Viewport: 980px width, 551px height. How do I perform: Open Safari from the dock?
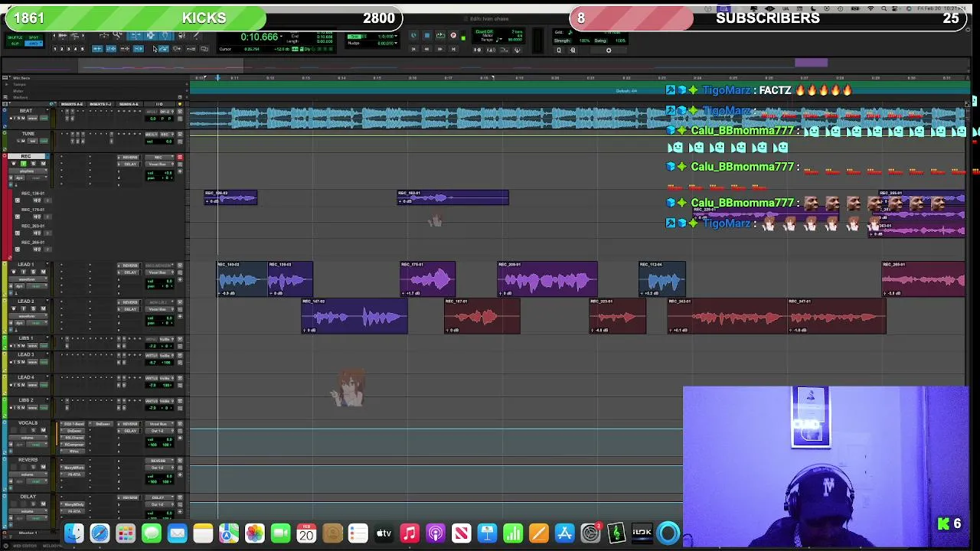pyautogui.click(x=100, y=533)
